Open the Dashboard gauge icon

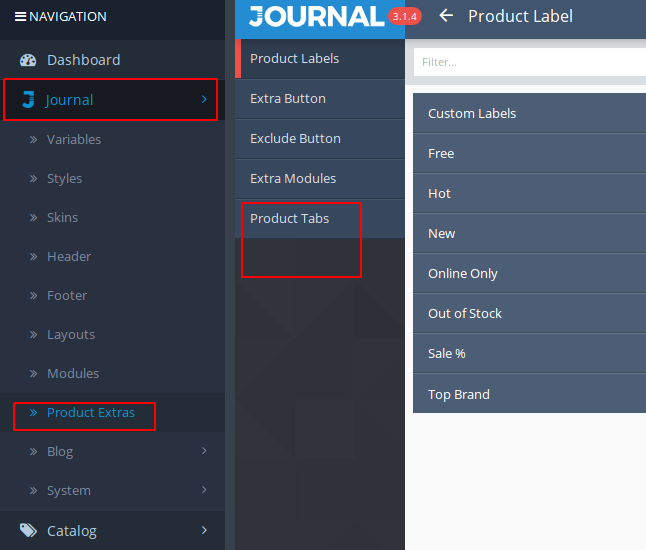[28, 60]
